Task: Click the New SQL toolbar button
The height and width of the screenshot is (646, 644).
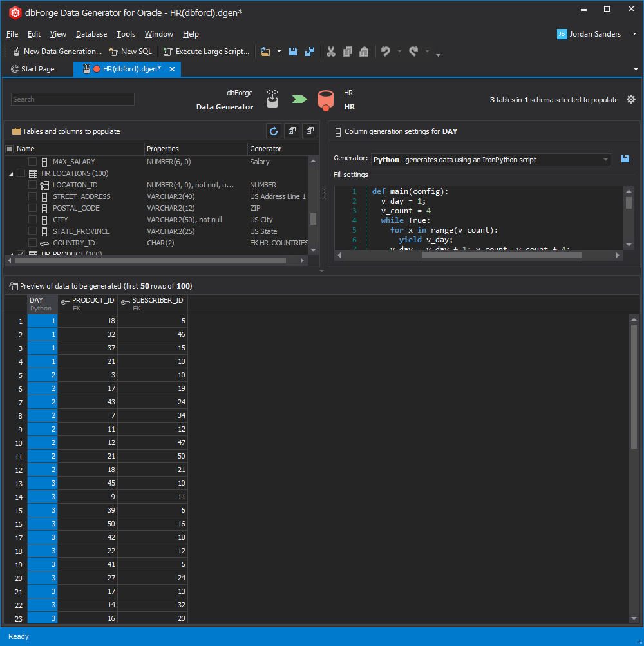Action: pos(130,52)
